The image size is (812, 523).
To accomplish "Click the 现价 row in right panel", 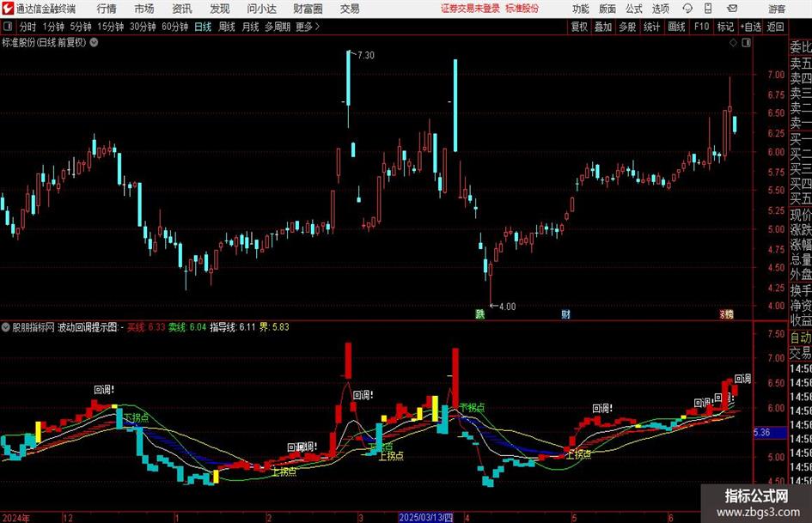I will tap(801, 215).
